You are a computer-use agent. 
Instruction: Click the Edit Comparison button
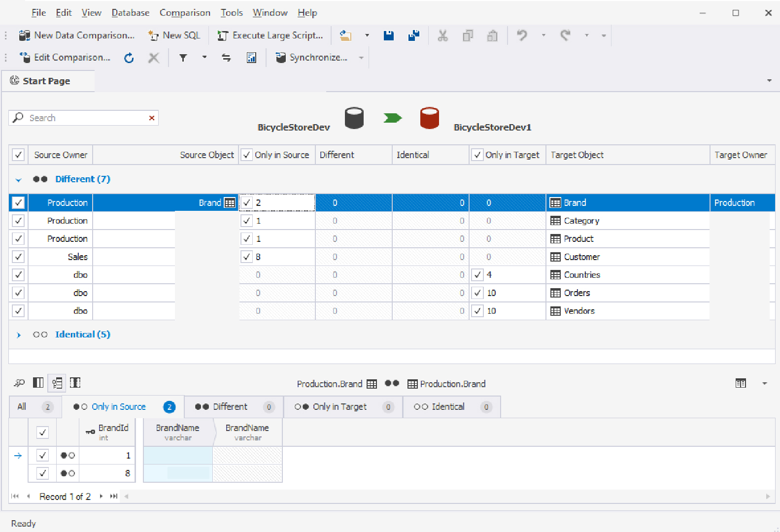65,58
